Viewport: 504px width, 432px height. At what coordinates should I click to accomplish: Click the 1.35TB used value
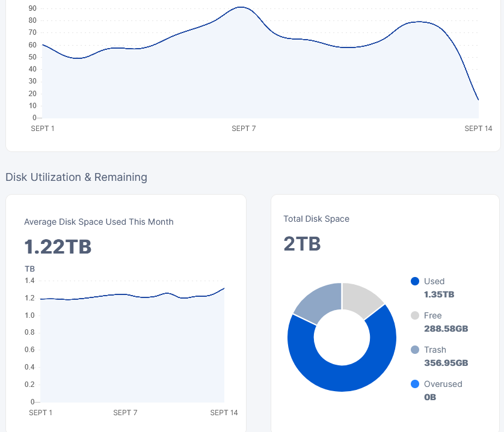coord(439,294)
